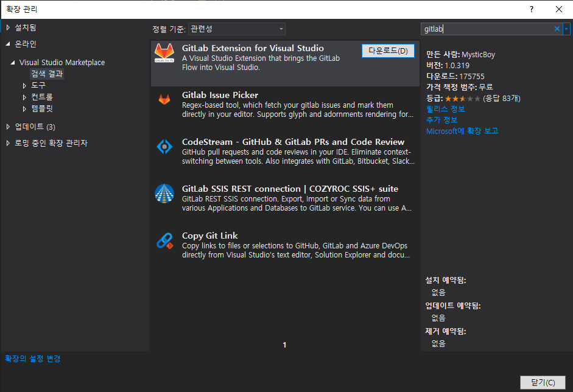573x392 pixels.
Task: Expand the 로밍 중인 확장 관리자 node
Action: click(8, 143)
